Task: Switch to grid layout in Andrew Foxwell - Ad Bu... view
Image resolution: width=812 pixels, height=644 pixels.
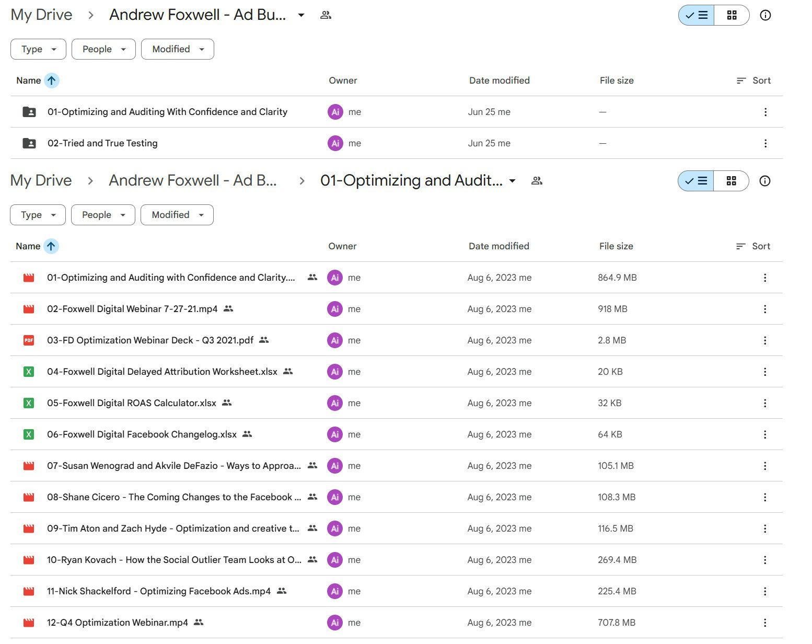Action: (x=732, y=15)
